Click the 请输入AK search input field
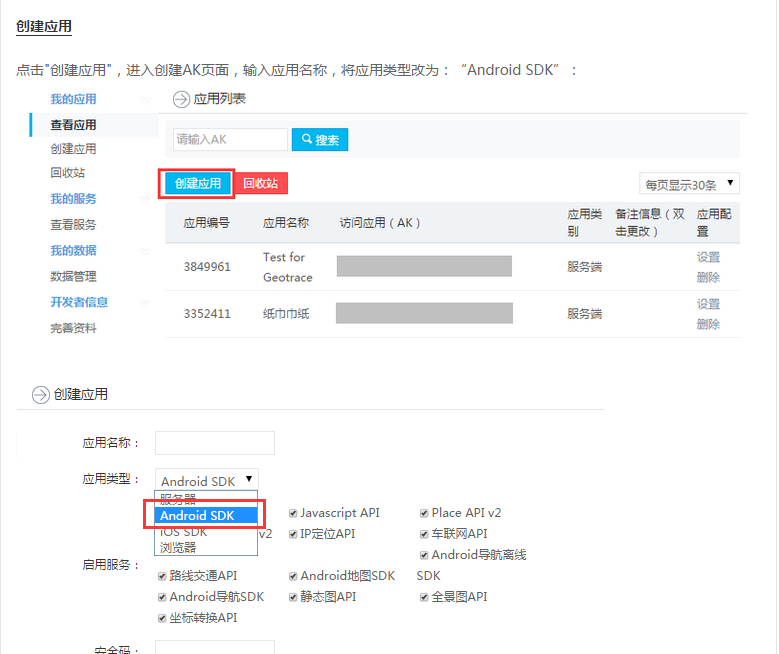This screenshot has width=779, height=654. [229, 140]
